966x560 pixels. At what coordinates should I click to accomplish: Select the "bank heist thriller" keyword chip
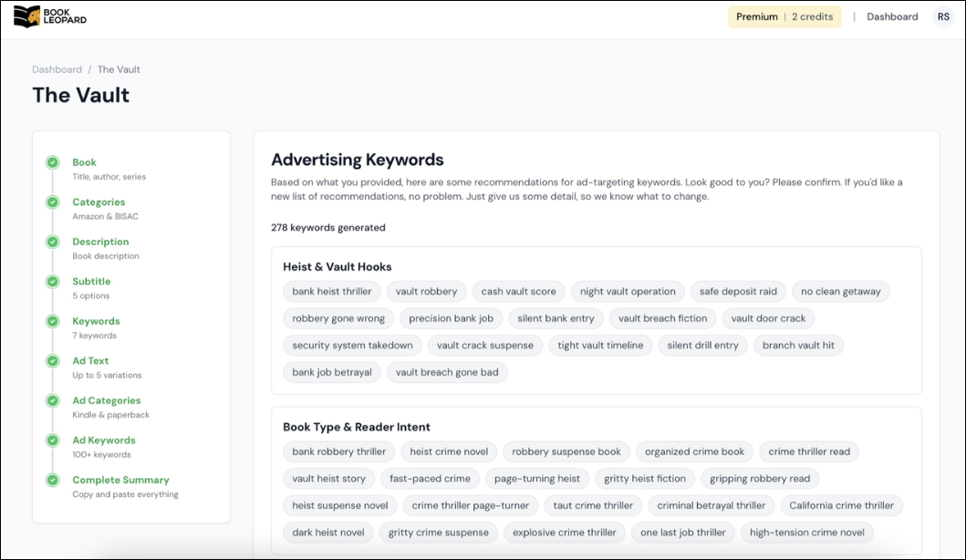pos(332,292)
